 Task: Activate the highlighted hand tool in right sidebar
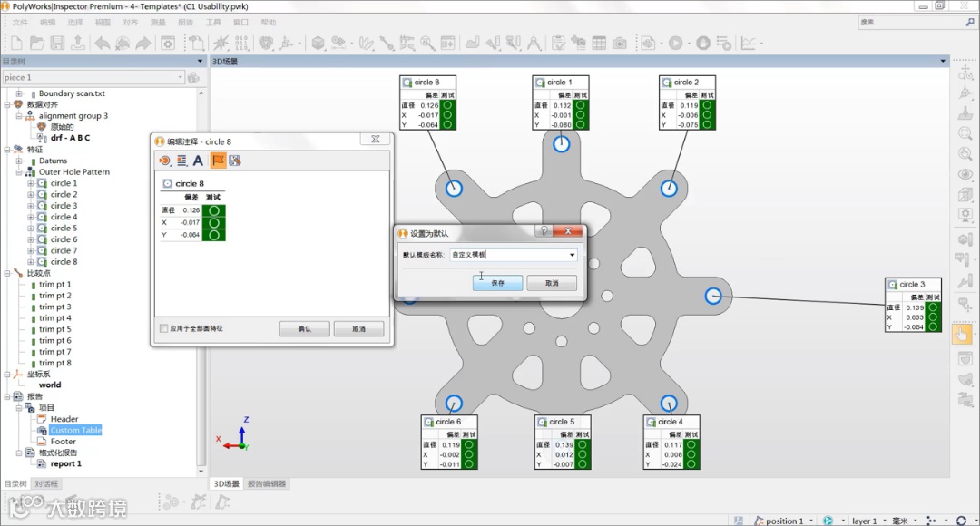[x=963, y=335]
